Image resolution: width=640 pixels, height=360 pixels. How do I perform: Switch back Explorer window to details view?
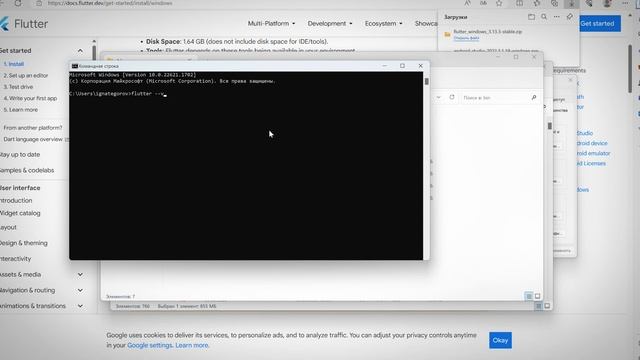coord(538,306)
